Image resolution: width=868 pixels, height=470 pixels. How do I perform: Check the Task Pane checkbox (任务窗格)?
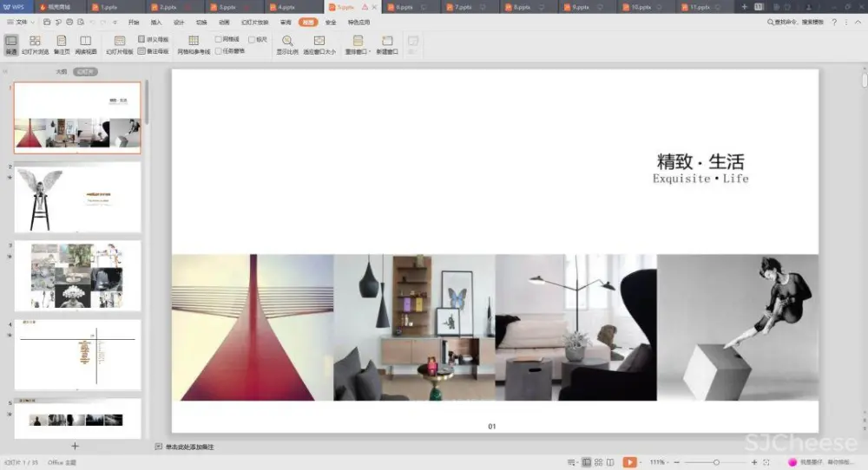click(x=219, y=51)
